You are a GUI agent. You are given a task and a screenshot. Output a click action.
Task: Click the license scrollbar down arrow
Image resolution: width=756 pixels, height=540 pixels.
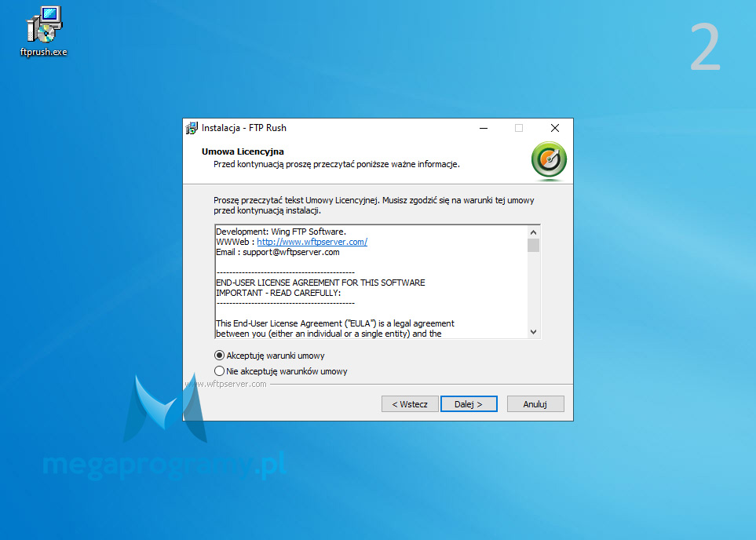pyautogui.click(x=533, y=332)
